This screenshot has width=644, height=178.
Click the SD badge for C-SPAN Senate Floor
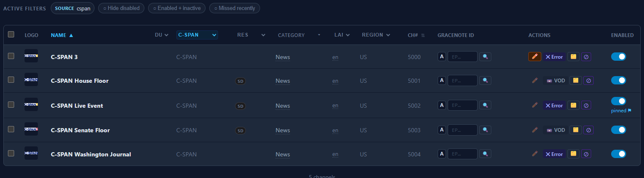pos(240,131)
